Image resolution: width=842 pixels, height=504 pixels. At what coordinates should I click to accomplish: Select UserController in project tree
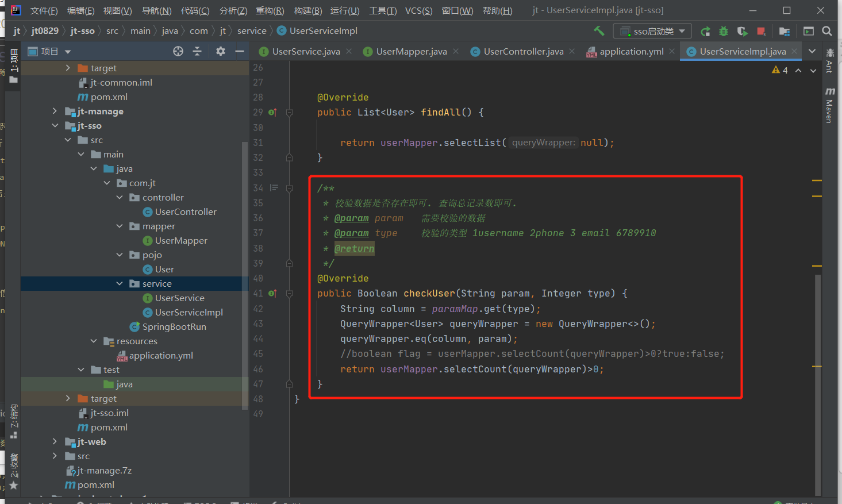pos(186,211)
